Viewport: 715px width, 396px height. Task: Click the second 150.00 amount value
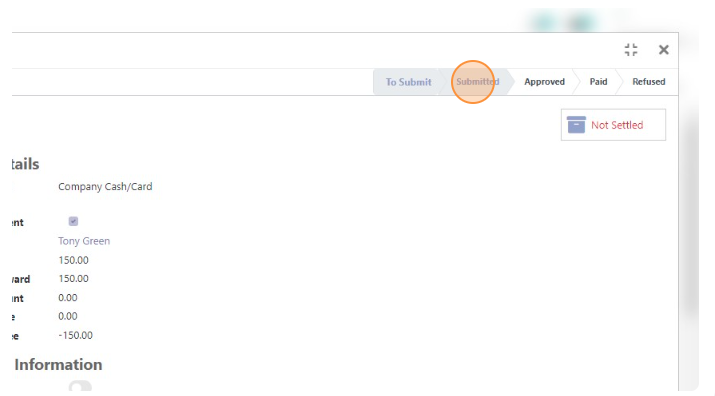click(73, 279)
